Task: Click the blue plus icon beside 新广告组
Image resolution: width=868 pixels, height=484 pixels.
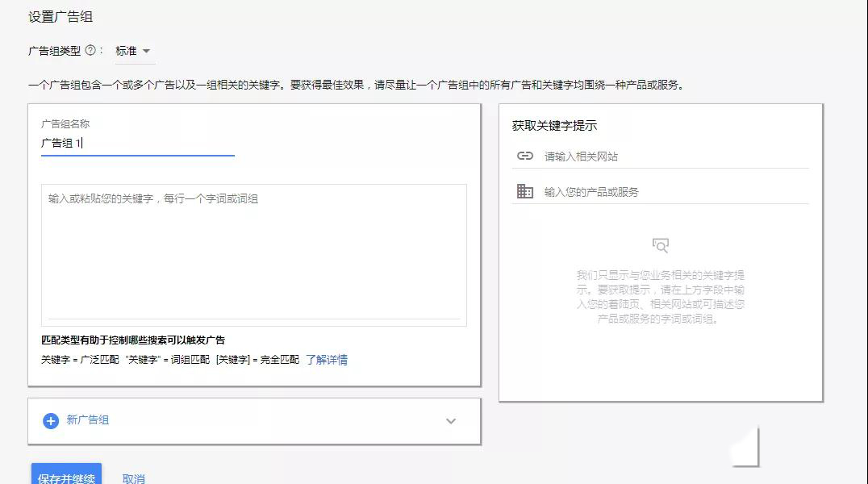Action: [49, 420]
